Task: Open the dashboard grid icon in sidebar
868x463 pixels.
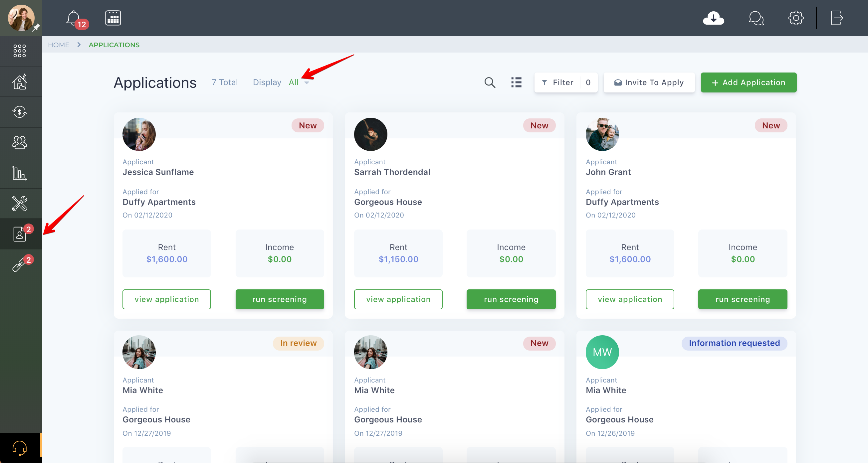Action: (20, 51)
